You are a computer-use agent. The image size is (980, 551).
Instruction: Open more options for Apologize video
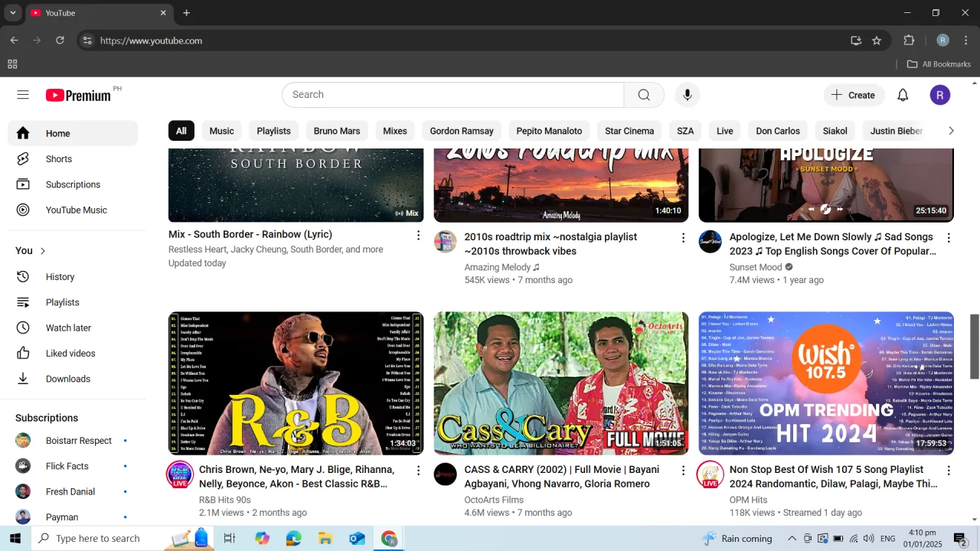pyautogui.click(x=949, y=238)
